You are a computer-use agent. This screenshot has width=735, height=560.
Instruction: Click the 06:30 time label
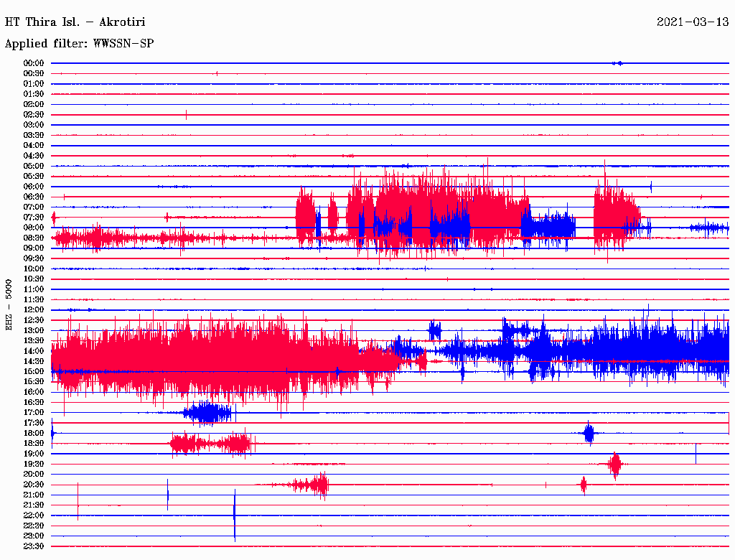pyautogui.click(x=34, y=197)
